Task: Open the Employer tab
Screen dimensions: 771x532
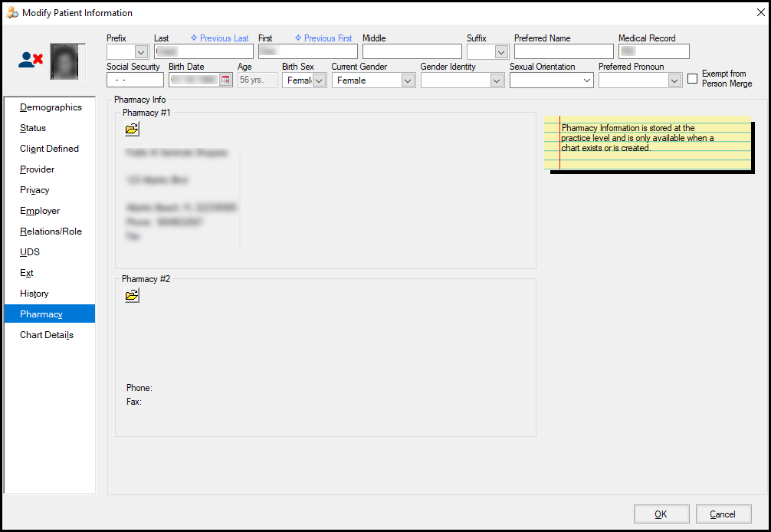Action: [x=40, y=211]
